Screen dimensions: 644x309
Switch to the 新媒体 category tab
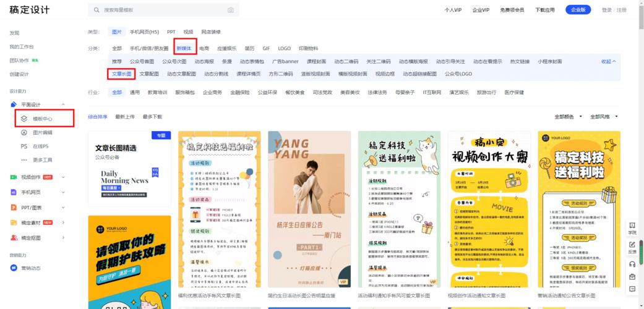184,48
